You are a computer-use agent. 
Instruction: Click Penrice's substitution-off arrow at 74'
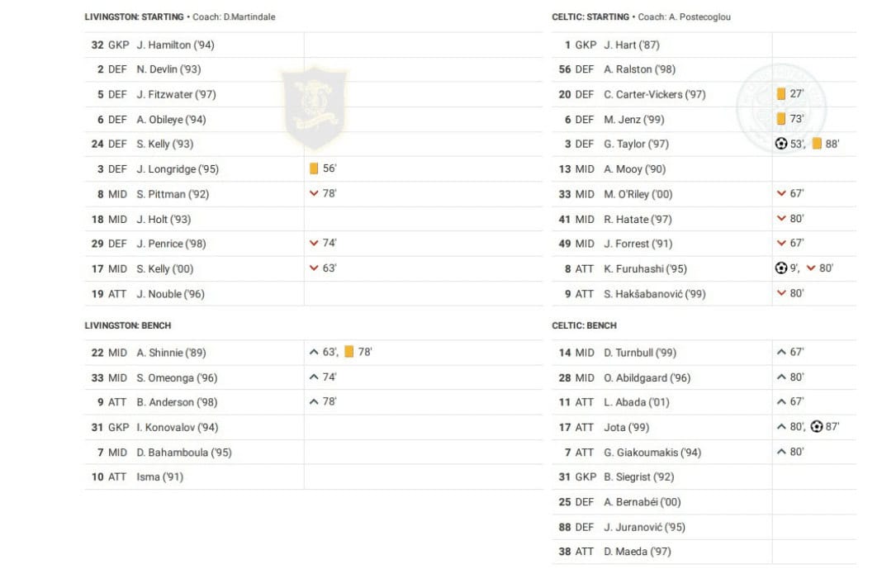tap(314, 244)
